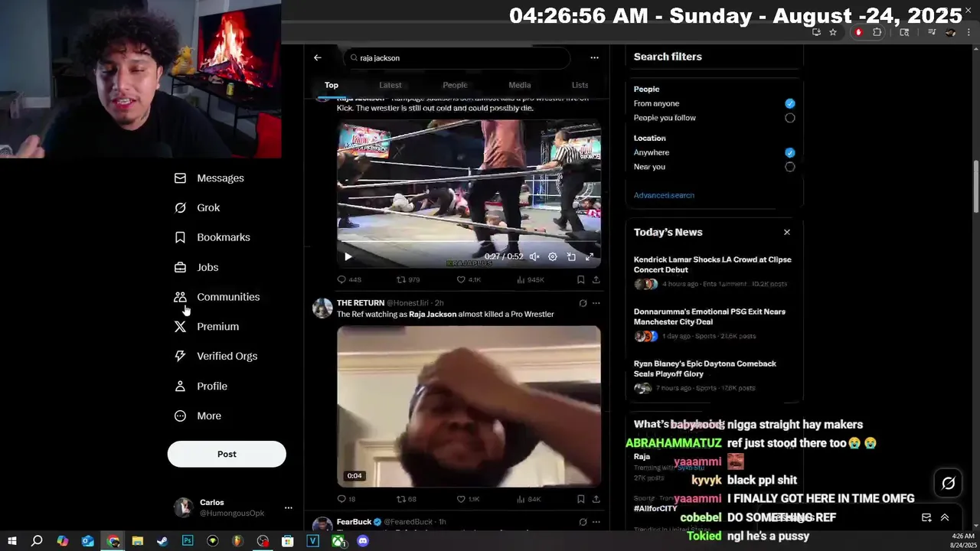
Task: Like the post with 4.1K likes
Action: point(469,280)
